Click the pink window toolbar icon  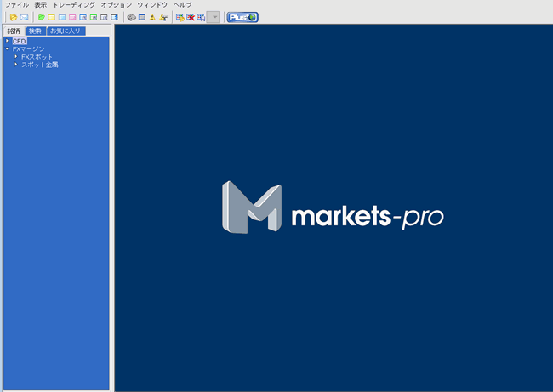tap(72, 17)
